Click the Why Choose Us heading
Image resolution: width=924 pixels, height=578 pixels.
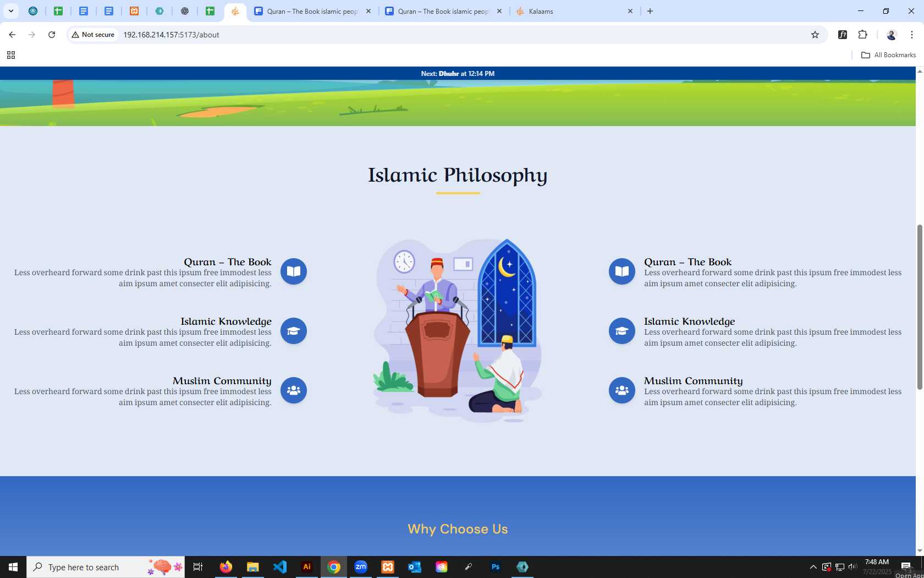pos(458,529)
